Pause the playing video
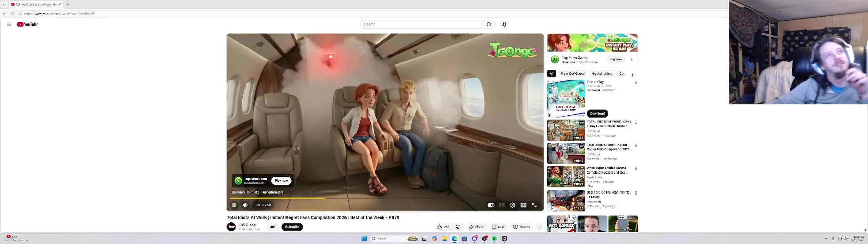The image size is (868, 244). [x=234, y=205]
